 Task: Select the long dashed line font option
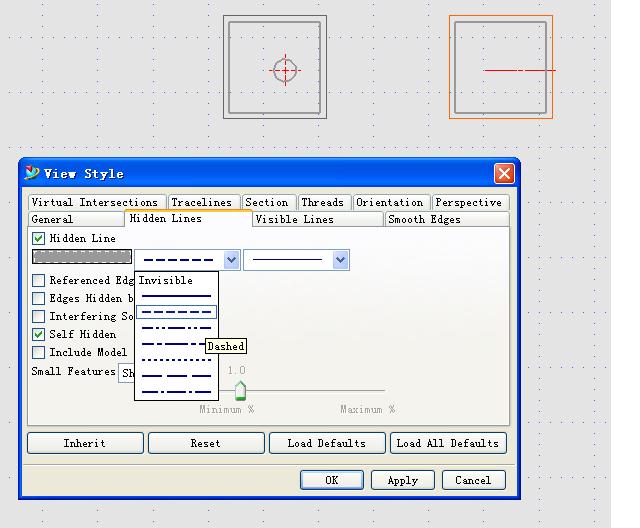(176, 376)
